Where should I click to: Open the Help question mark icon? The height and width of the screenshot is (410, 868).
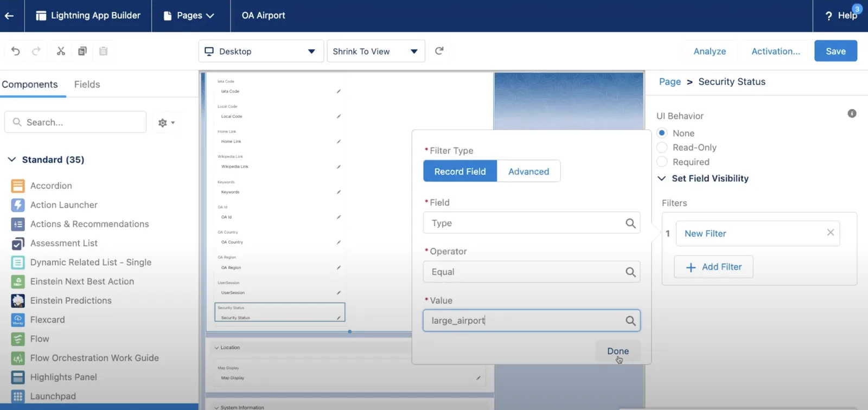pos(828,16)
